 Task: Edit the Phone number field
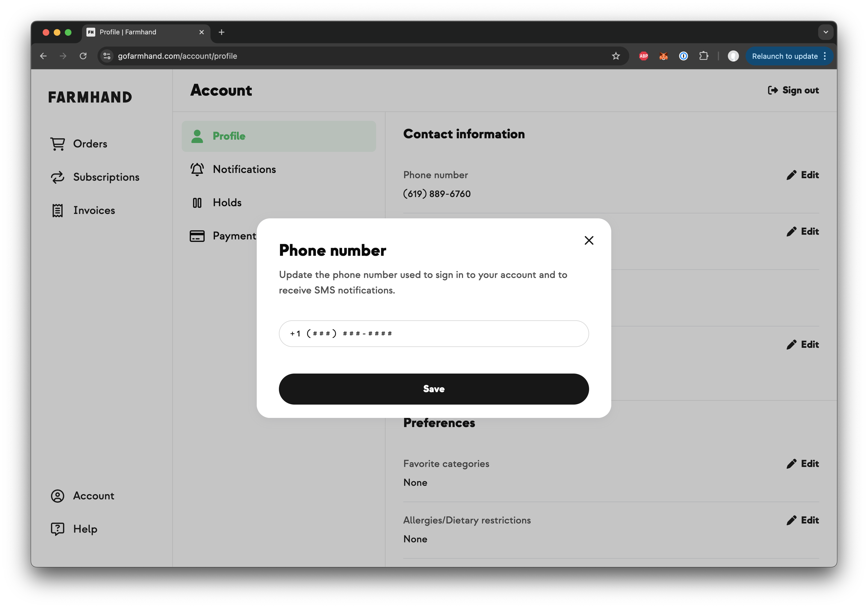tap(803, 175)
